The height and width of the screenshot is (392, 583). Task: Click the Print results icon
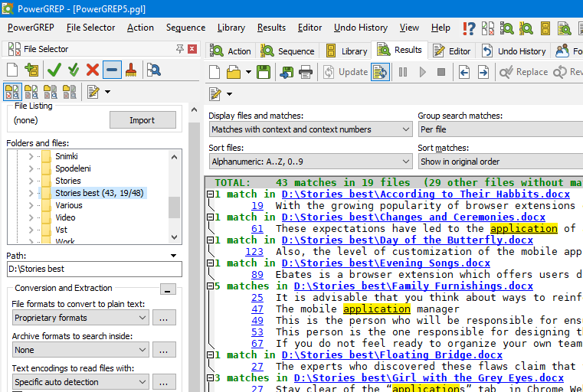(305, 72)
